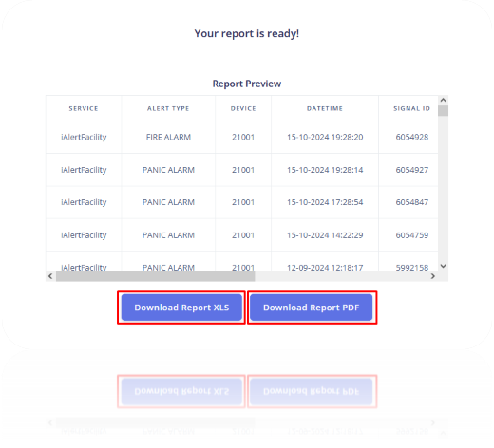Click the horizontal scrollbar left arrow

(50, 276)
